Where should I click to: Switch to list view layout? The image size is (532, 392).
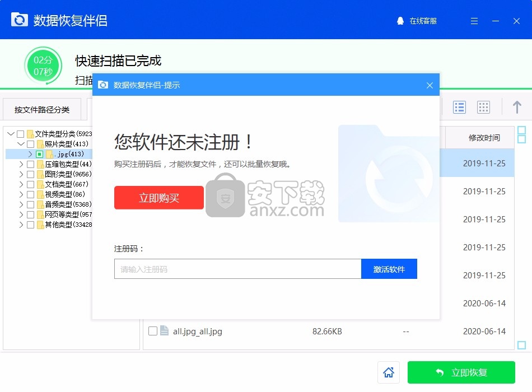pyautogui.click(x=459, y=108)
